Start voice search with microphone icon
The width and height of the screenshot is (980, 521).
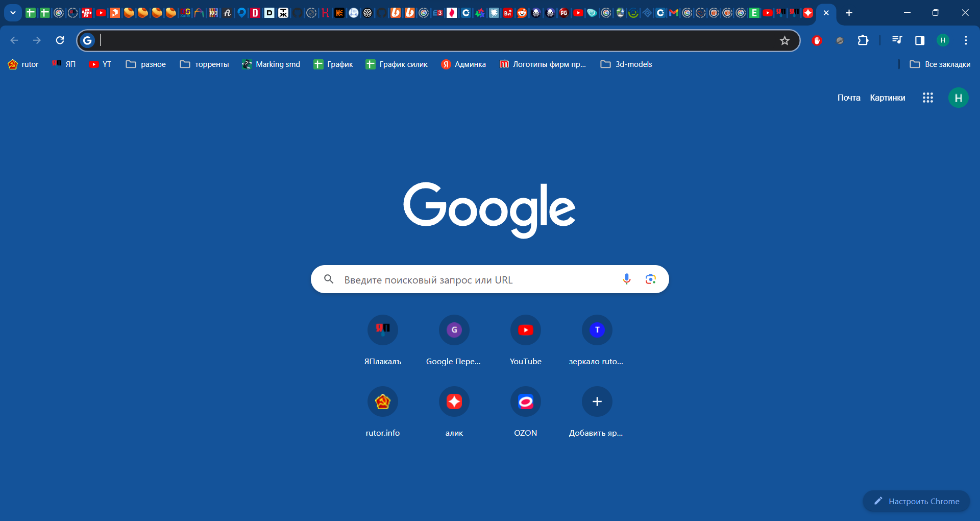click(x=627, y=279)
